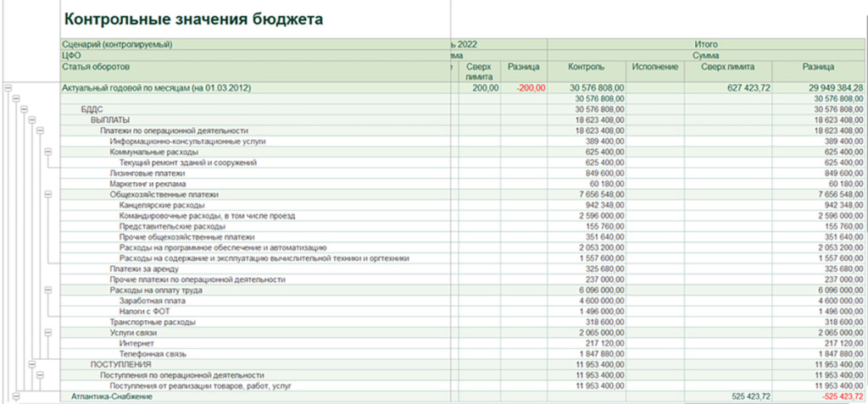Click the 'Контроль' column header
This screenshot has height=404, width=868.
(587, 67)
